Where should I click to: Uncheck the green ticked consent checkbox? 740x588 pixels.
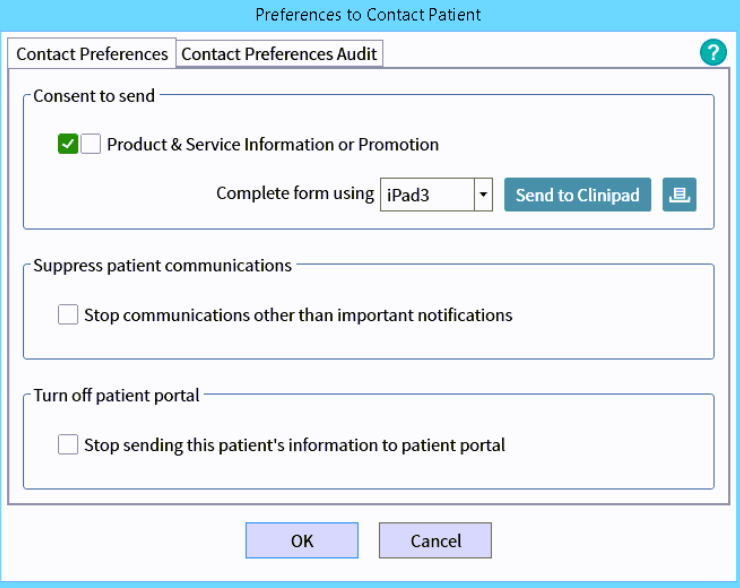[x=68, y=144]
